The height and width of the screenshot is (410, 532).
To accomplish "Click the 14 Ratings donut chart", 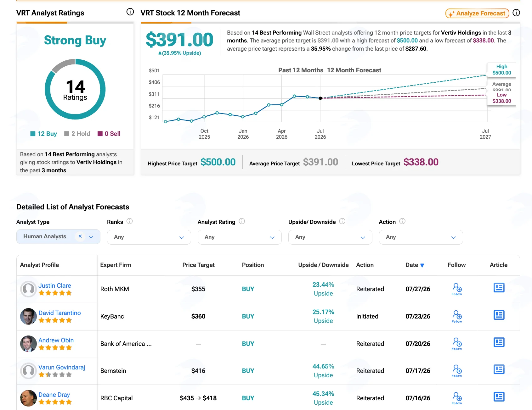I will coord(75,89).
